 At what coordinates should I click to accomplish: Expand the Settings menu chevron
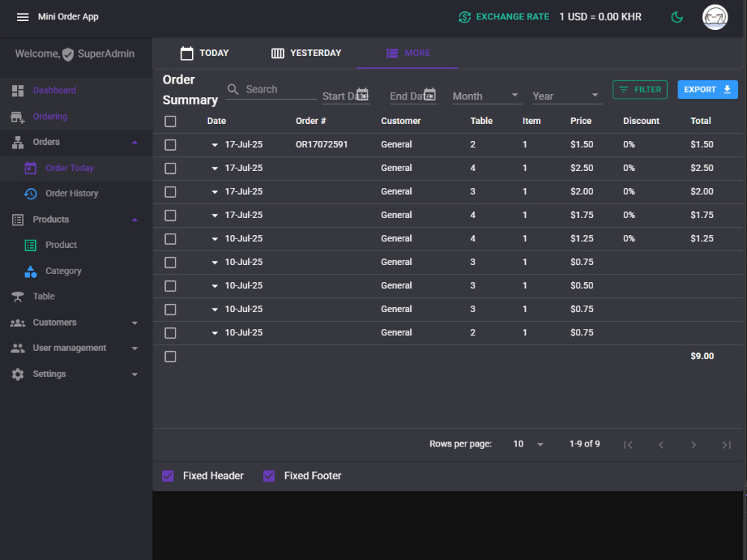click(x=134, y=374)
